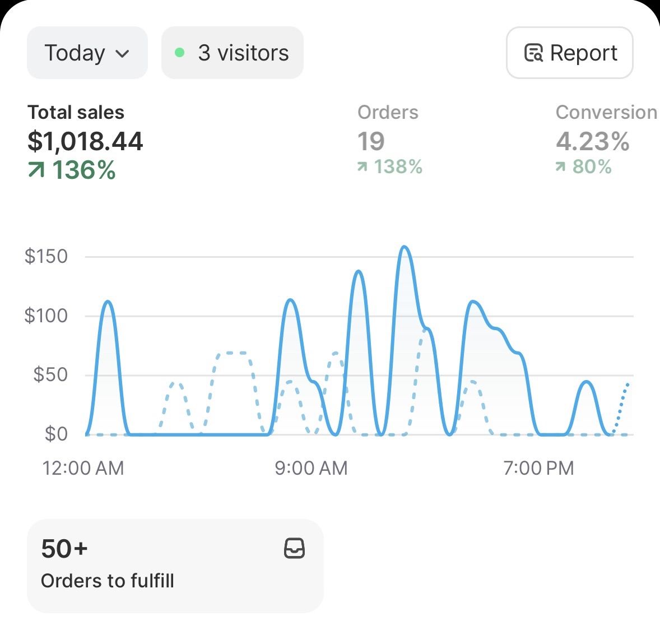Click the Orders 138% trend arrow

click(363, 166)
